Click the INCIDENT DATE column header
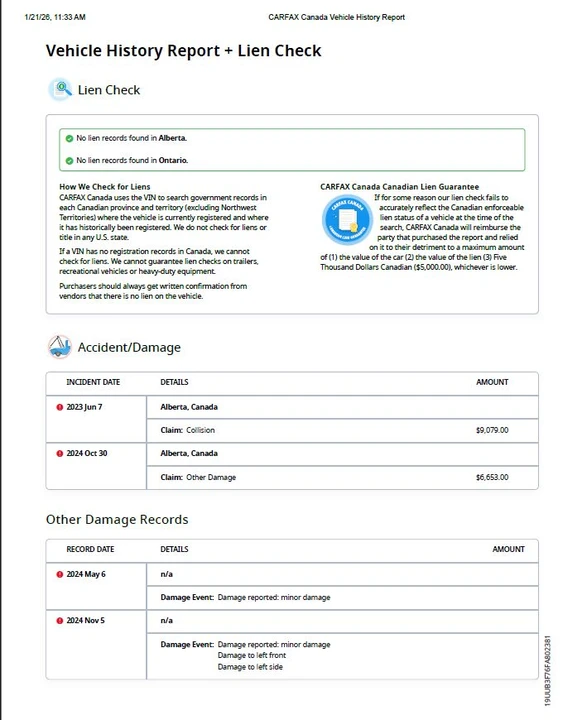 (x=93, y=382)
